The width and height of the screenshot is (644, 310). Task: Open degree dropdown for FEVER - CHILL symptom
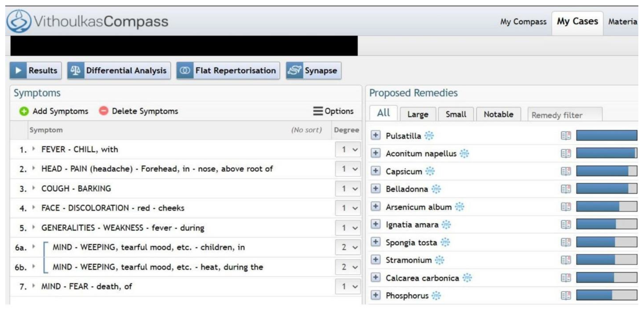click(348, 150)
